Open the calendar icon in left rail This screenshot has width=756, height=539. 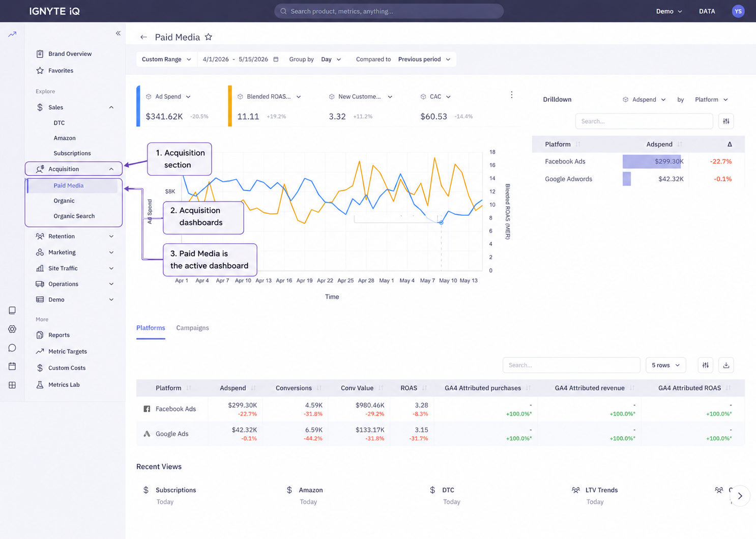[x=12, y=366]
